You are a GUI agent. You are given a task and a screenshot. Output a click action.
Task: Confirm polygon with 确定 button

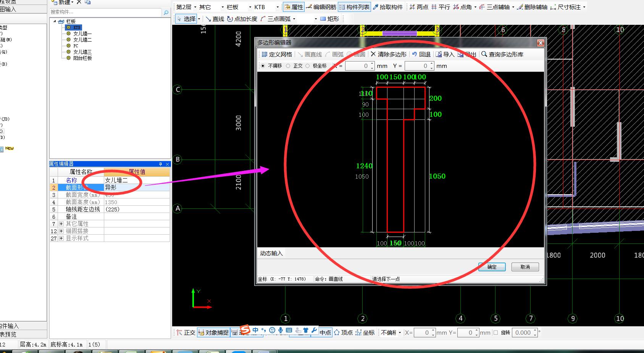pyautogui.click(x=492, y=267)
